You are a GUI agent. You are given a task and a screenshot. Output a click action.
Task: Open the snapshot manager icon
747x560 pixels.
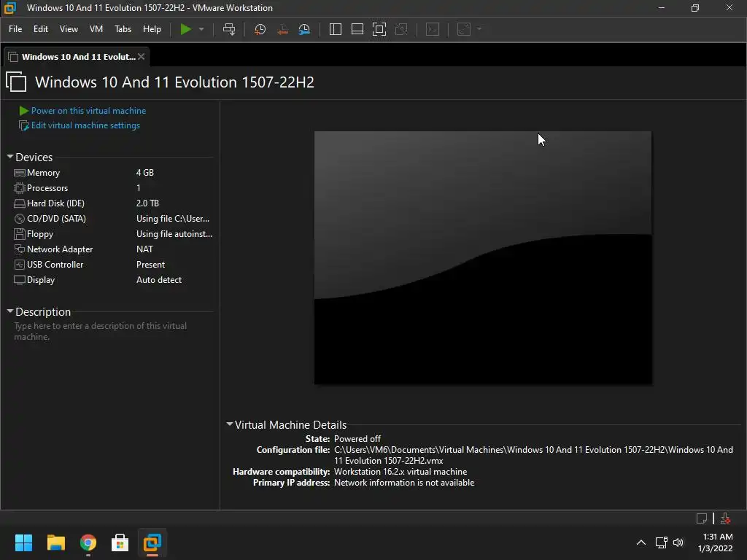coord(304,29)
